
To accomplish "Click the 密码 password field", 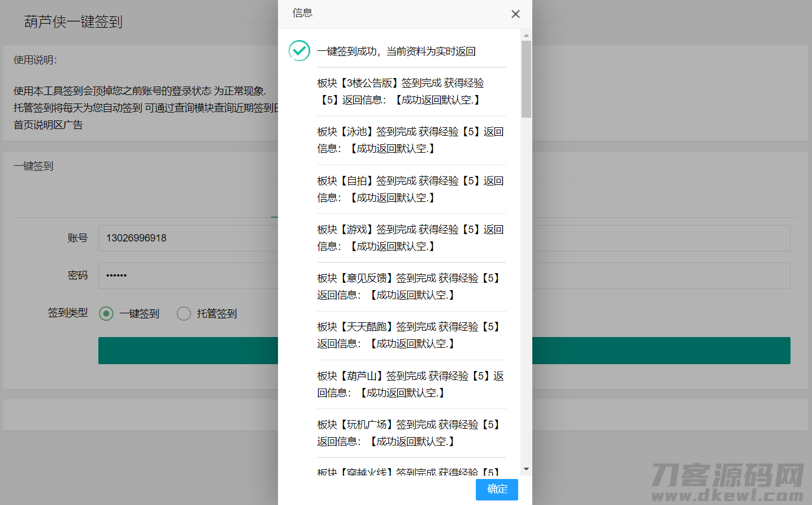I will point(186,275).
